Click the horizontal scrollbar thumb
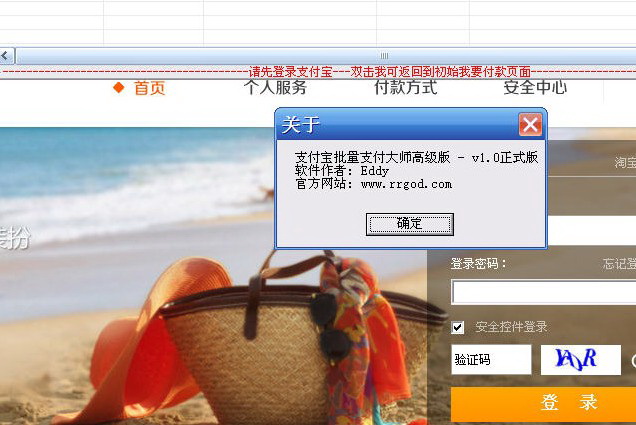 (x=327, y=56)
